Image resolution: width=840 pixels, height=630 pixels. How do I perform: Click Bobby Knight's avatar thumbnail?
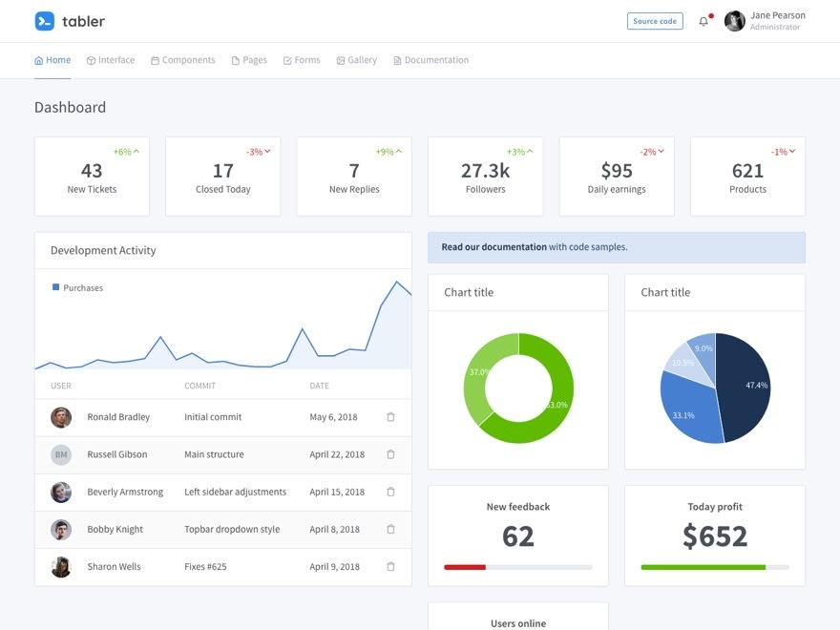click(x=61, y=529)
